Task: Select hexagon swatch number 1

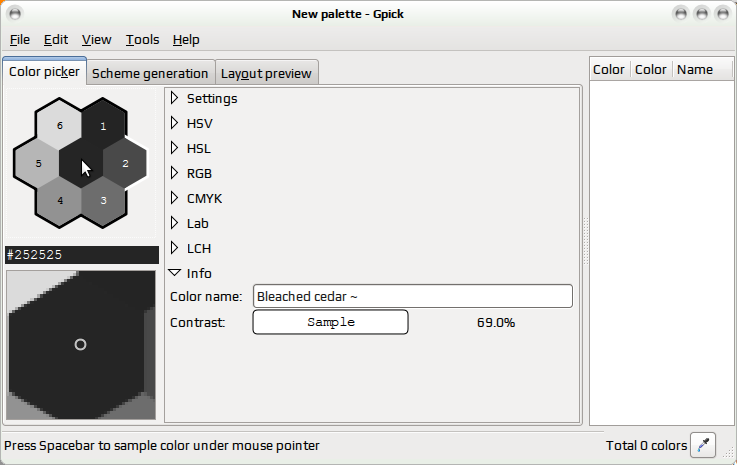Action: (x=103, y=124)
